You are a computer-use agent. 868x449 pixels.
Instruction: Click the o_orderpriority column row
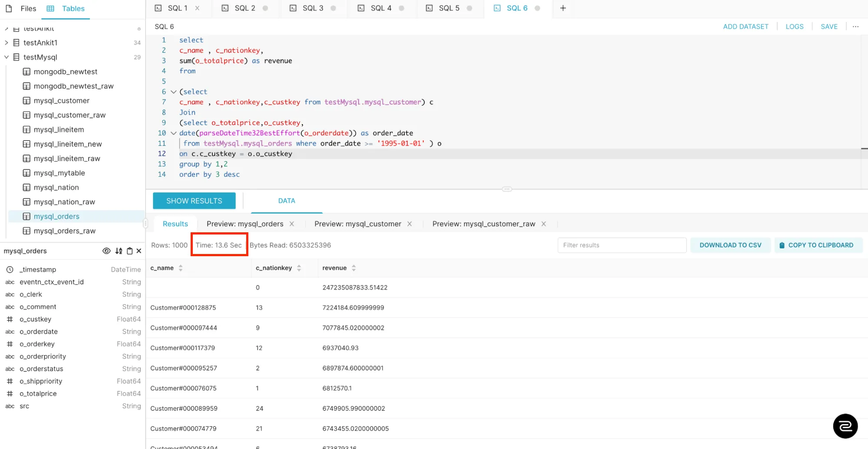click(x=73, y=357)
